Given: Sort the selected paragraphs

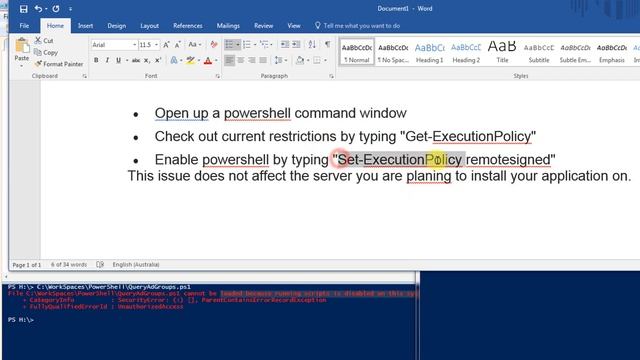Looking at the screenshot, I should (x=312, y=44).
